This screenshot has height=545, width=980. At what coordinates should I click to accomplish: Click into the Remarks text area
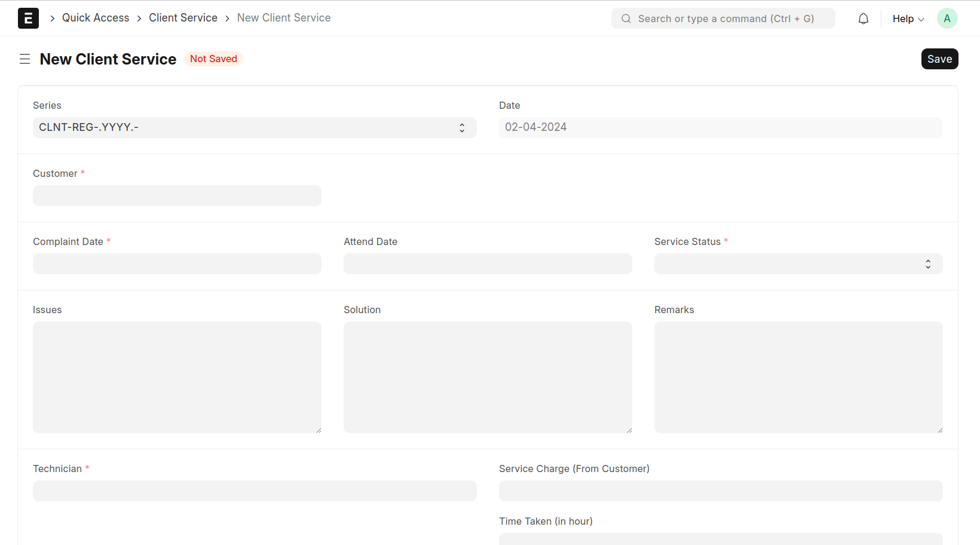pos(798,376)
